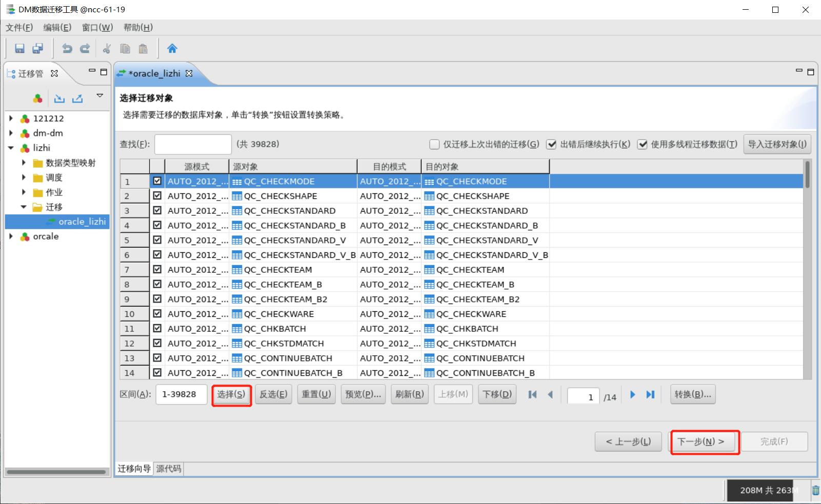Click the Cut scissors toolbar icon
Viewport: 821px width, 504px height.
pyautogui.click(x=107, y=48)
